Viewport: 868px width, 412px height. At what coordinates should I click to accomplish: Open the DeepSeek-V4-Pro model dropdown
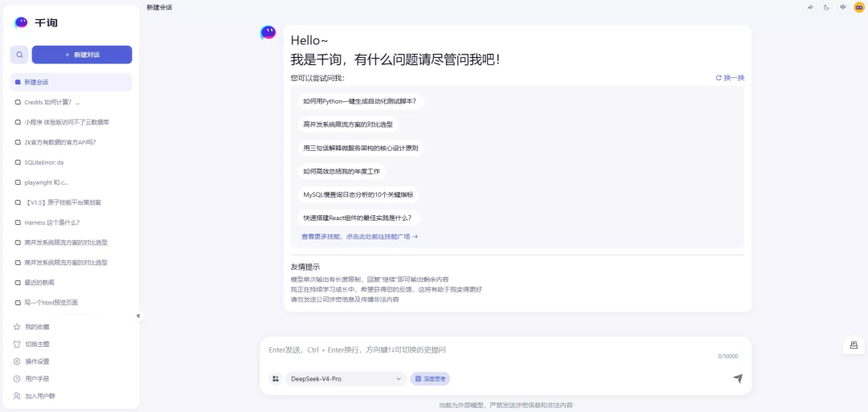pyautogui.click(x=346, y=379)
